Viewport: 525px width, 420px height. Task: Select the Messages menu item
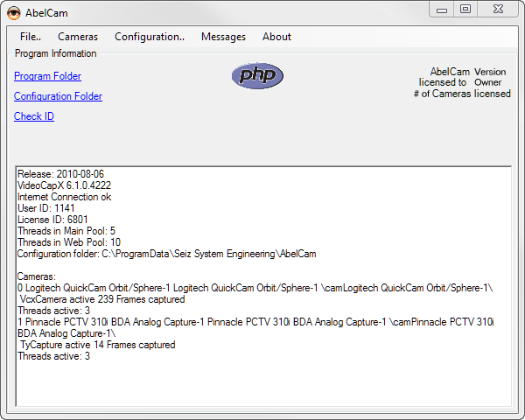(x=223, y=37)
